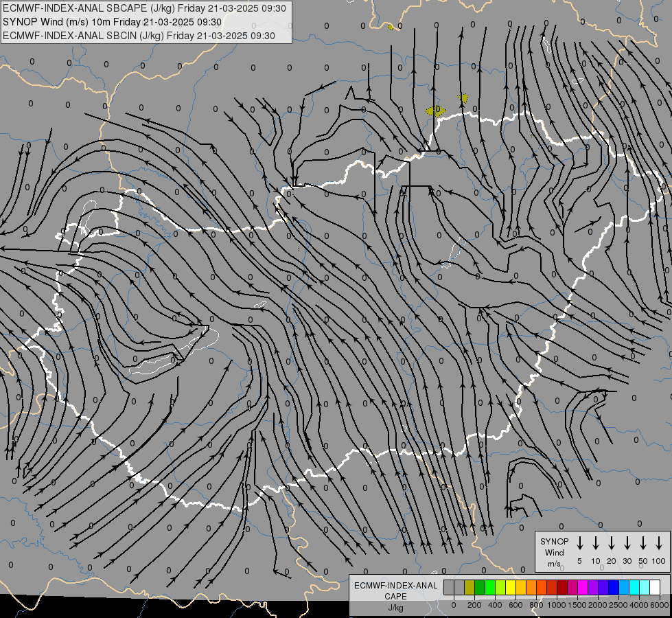Select the SYNOP Wind 10m title line
Screen dimensions: 672x618
coord(113,22)
